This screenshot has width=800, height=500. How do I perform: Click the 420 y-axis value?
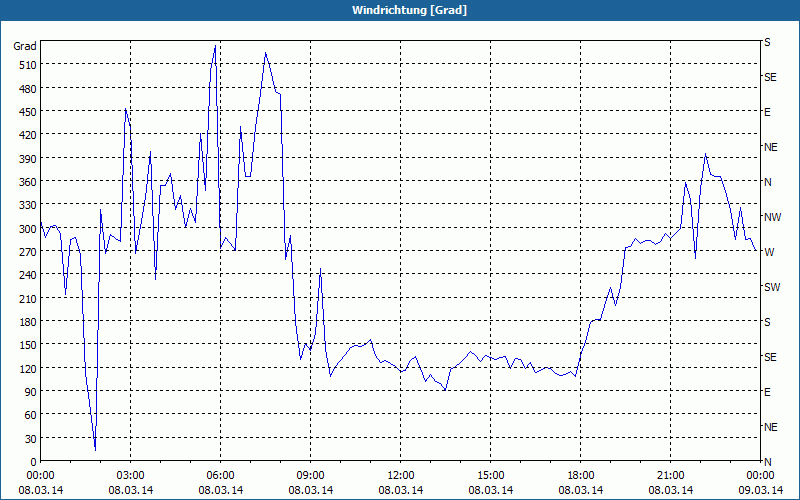28,135
